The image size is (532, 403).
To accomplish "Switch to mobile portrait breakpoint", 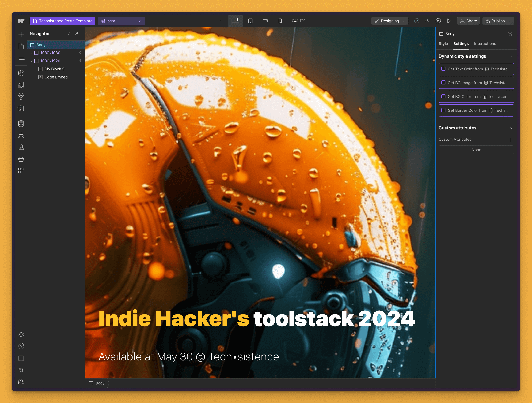I will [x=280, y=21].
